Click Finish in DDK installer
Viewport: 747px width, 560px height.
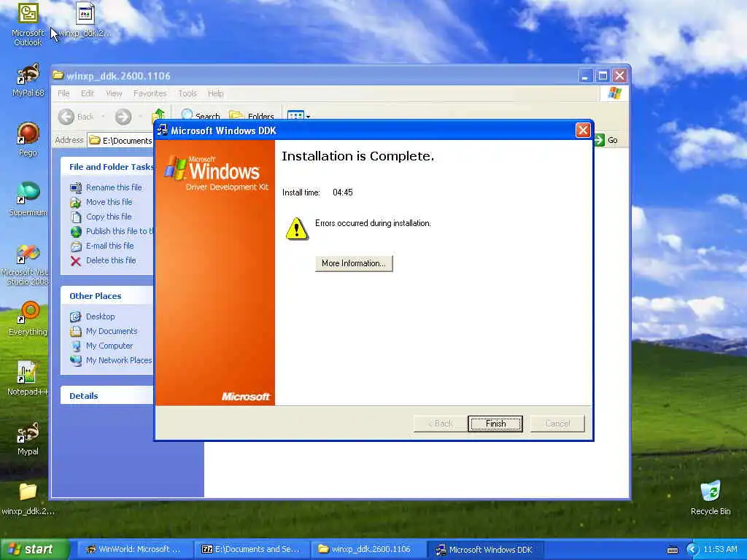495,424
